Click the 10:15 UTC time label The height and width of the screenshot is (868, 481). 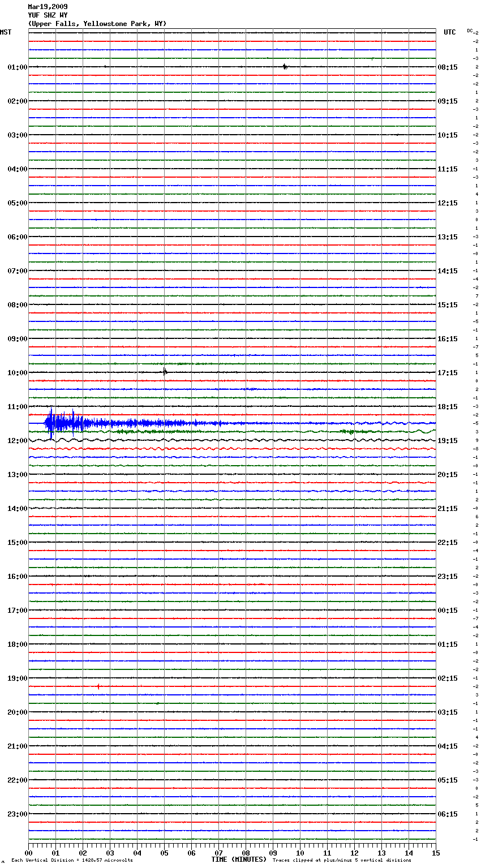tap(448, 135)
